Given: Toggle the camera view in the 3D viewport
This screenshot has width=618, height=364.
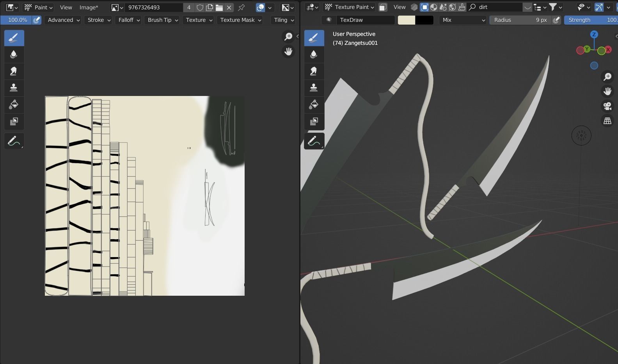Looking at the screenshot, I should tap(607, 106).
